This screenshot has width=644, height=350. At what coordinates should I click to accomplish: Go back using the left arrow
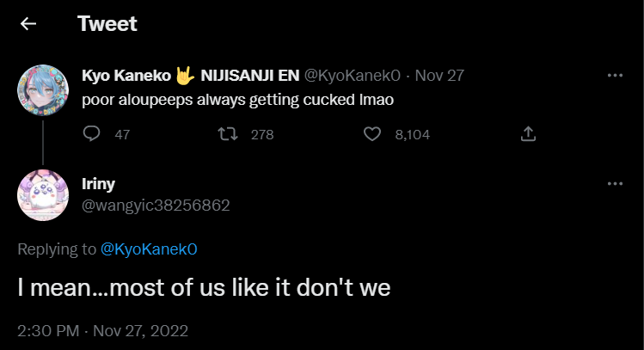28,24
